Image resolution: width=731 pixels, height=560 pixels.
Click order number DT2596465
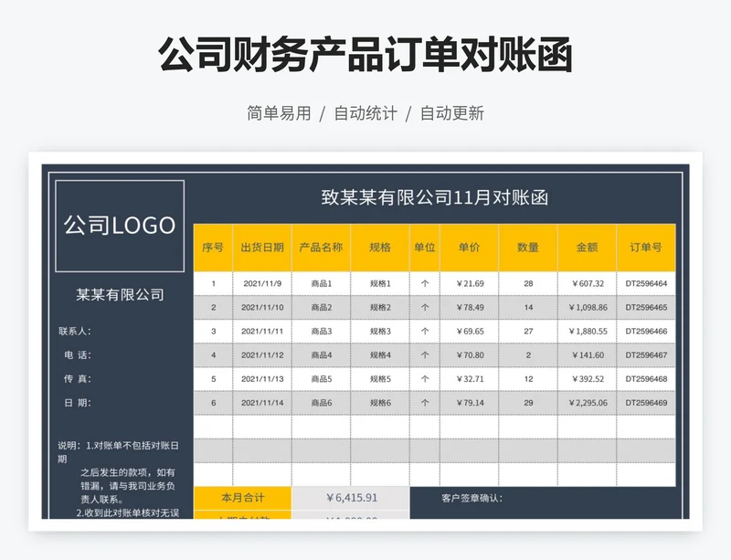coord(646,307)
